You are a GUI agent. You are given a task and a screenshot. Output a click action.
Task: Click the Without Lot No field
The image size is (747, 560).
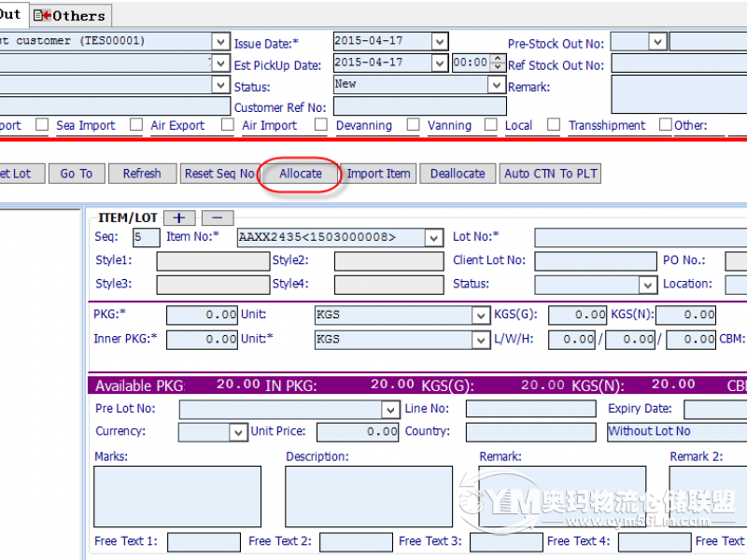click(677, 432)
